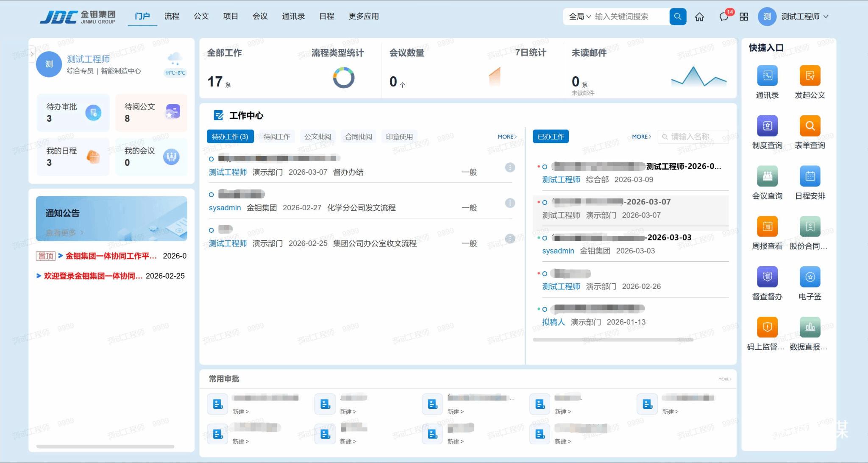Open the 公文 top menu item
868x463 pixels.
click(201, 17)
